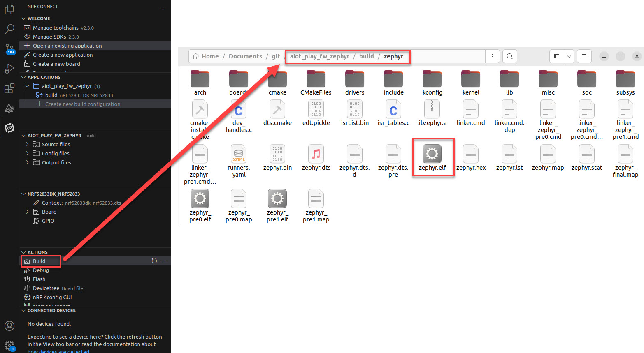The image size is (644, 353).
Task: Collapse the Actions section
Action: click(x=23, y=252)
